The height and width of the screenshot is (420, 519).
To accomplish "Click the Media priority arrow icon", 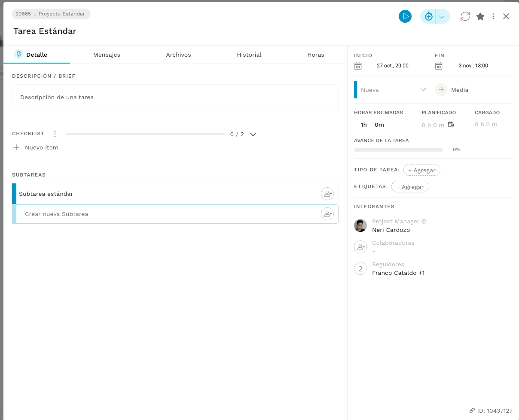I will pyautogui.click(x=441, y=90).
